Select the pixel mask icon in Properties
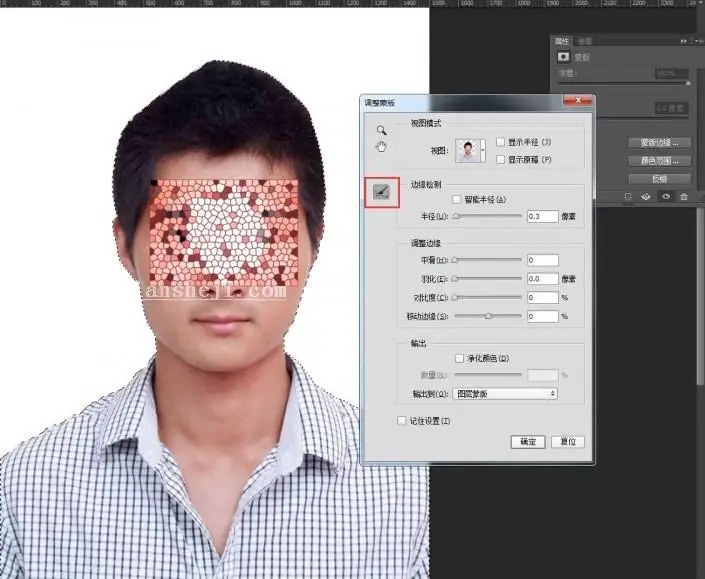This screenshot has width=705, height=579. [x=563, y=57]
